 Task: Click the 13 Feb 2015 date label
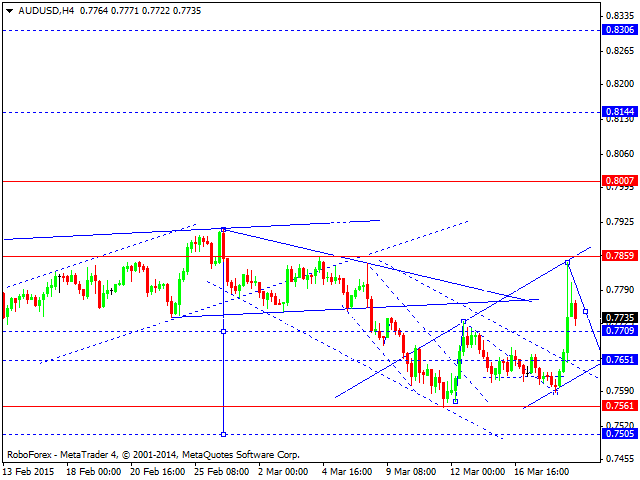[x=30, y=468]
